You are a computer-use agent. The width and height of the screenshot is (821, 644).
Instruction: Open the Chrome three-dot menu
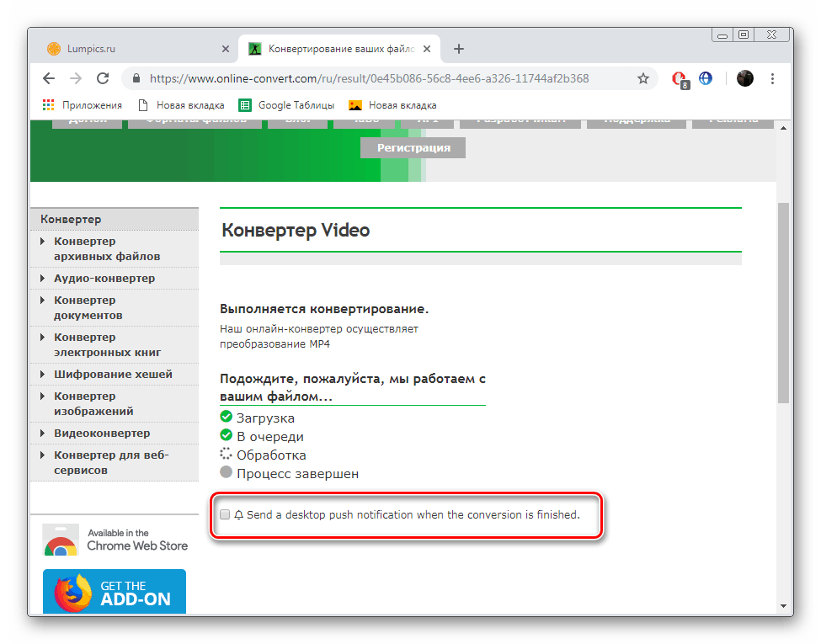[772, 78]
